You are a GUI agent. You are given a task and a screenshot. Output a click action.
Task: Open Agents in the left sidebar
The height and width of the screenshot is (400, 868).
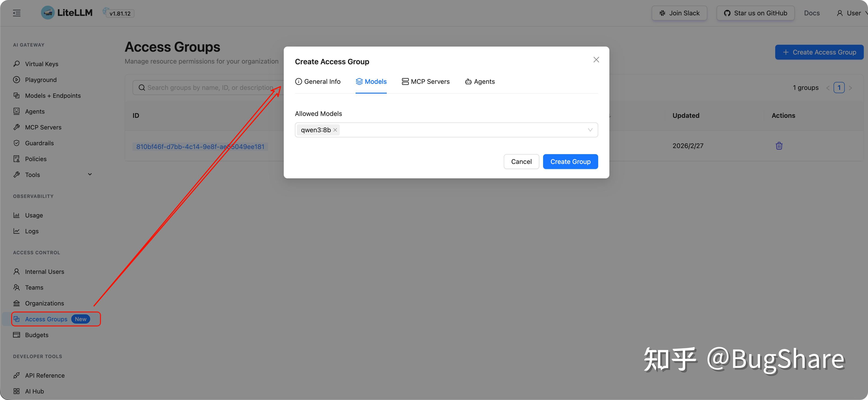pos(35,111)
